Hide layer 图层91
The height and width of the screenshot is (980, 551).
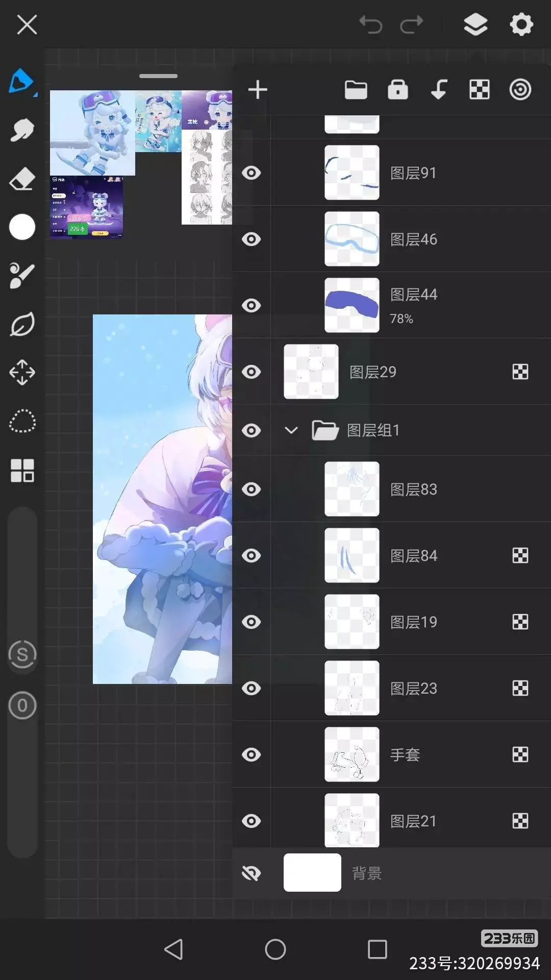(x=251, y=173)
